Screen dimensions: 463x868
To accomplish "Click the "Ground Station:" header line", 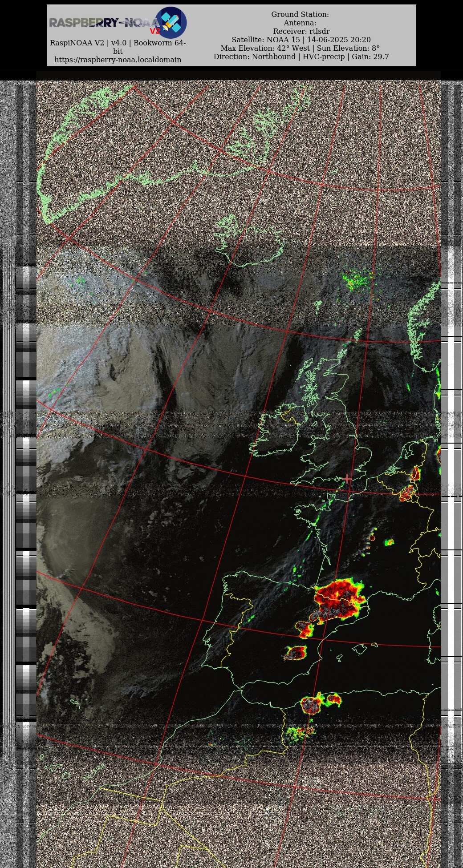I will [x=300, y=14].
